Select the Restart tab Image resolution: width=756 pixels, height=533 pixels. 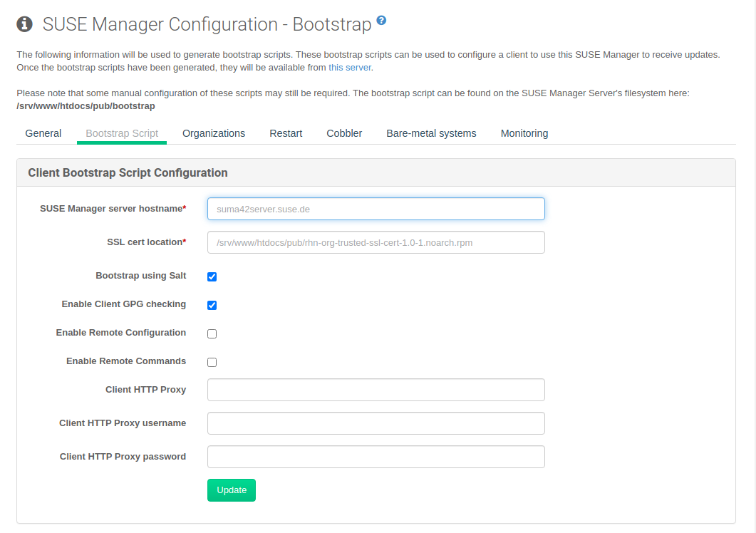coord(286,133)
